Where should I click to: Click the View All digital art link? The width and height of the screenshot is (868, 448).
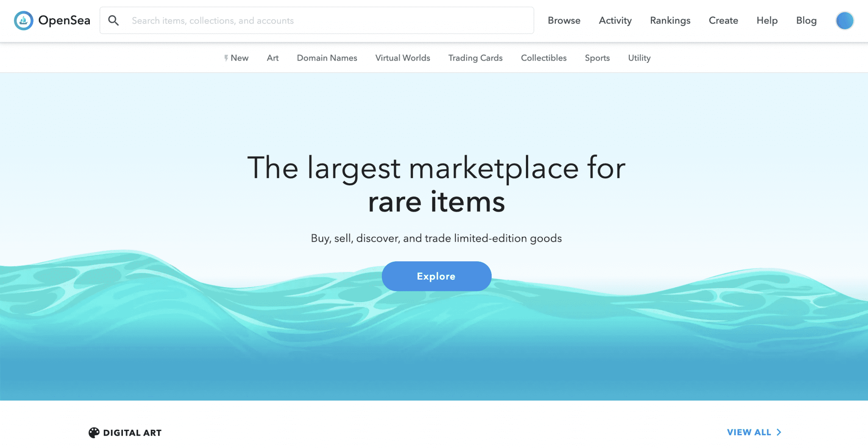748,432
